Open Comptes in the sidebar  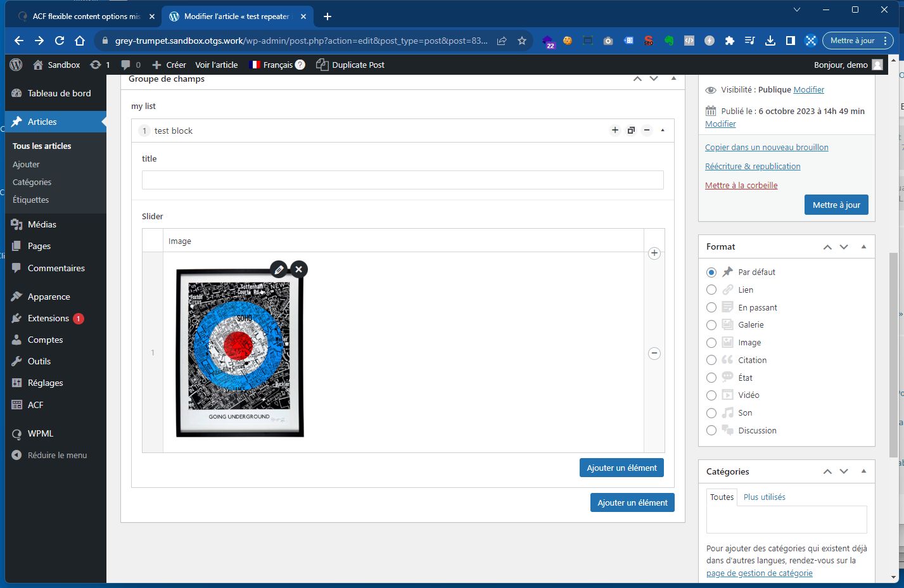point(56,340)
